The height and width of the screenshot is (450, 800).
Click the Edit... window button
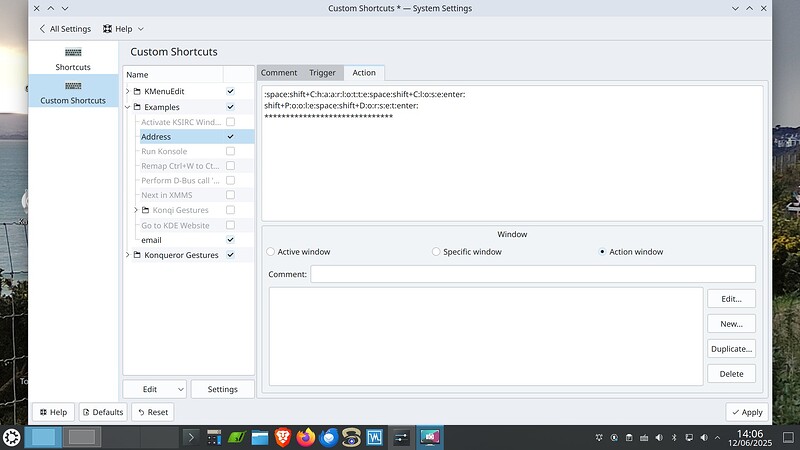(x=731, y=299)
